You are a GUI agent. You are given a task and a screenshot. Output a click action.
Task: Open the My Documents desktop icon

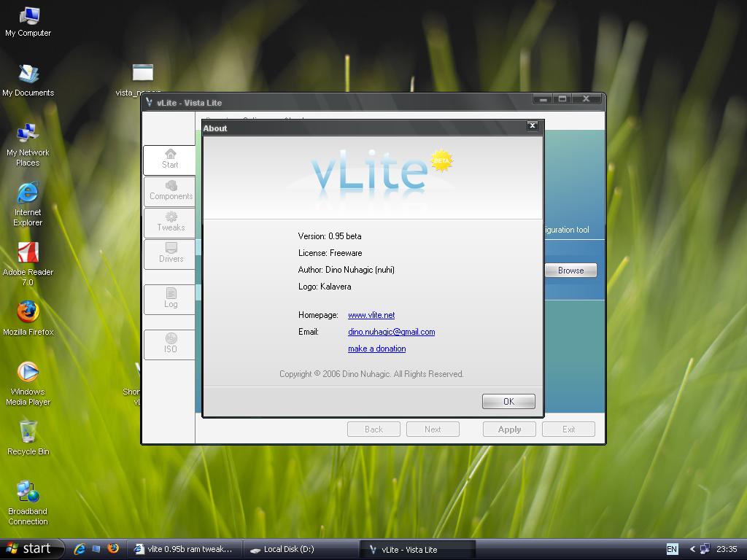point(28,80)
